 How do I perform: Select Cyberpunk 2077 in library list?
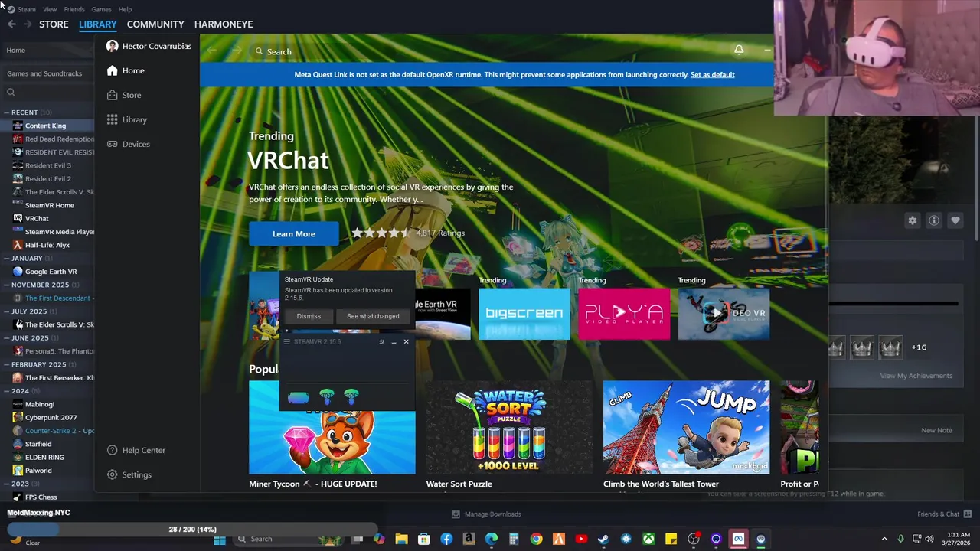tap(51, 417)
